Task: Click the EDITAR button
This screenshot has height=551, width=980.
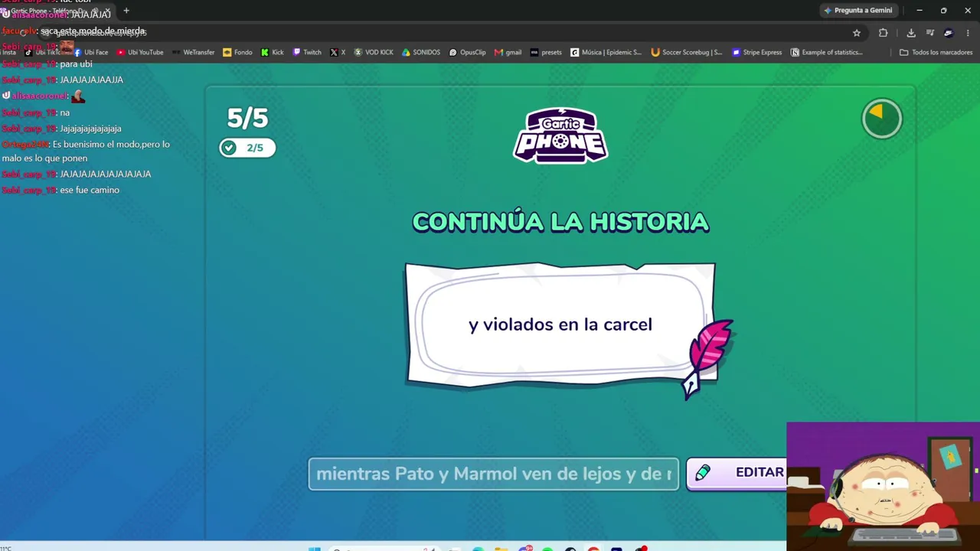Action: (737, 473)
